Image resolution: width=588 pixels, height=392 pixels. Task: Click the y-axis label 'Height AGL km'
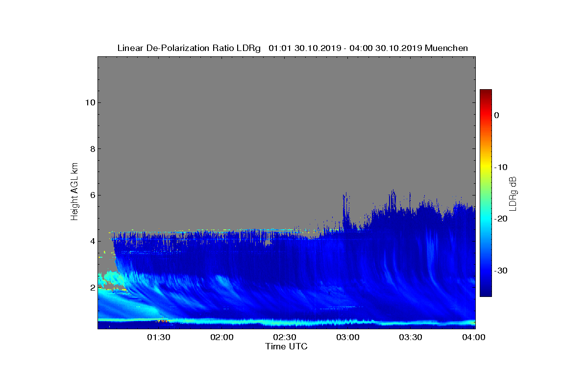pyautogui.click(x=74, y=191)
